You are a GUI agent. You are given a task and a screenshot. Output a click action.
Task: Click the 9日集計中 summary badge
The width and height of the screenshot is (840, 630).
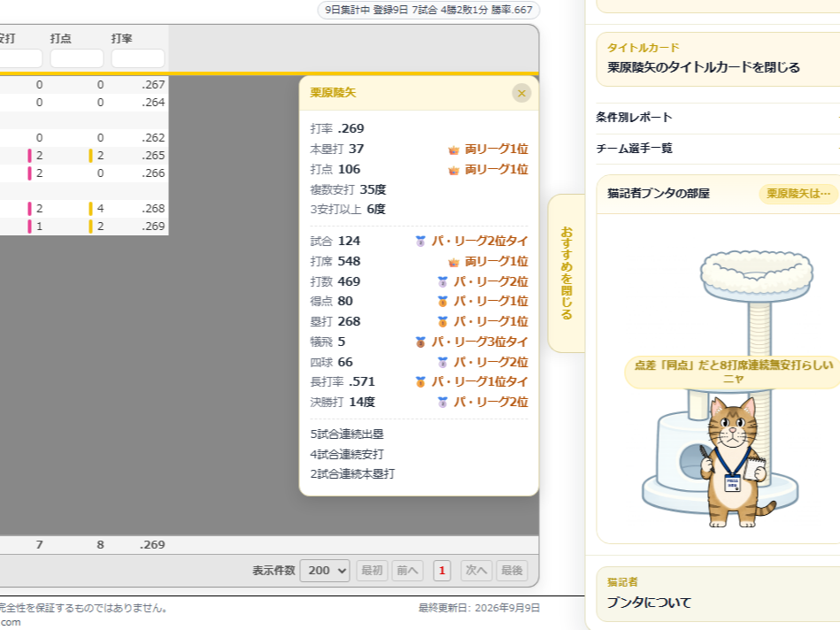coord(428,11)
